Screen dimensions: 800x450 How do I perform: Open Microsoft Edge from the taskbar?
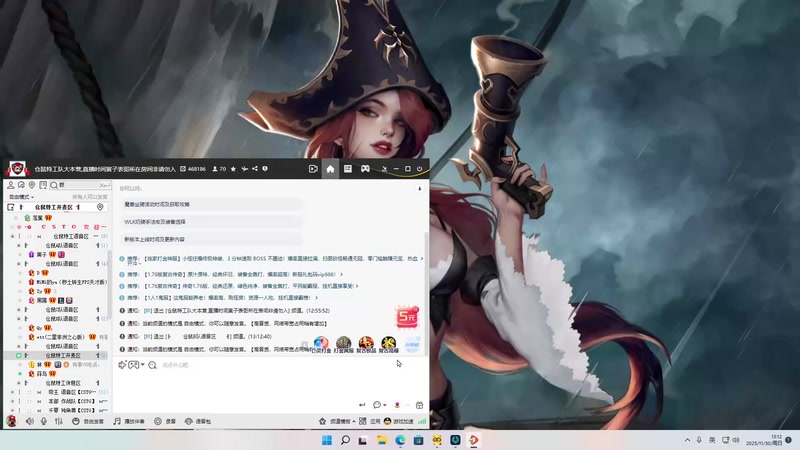click(x=400, y=440)
